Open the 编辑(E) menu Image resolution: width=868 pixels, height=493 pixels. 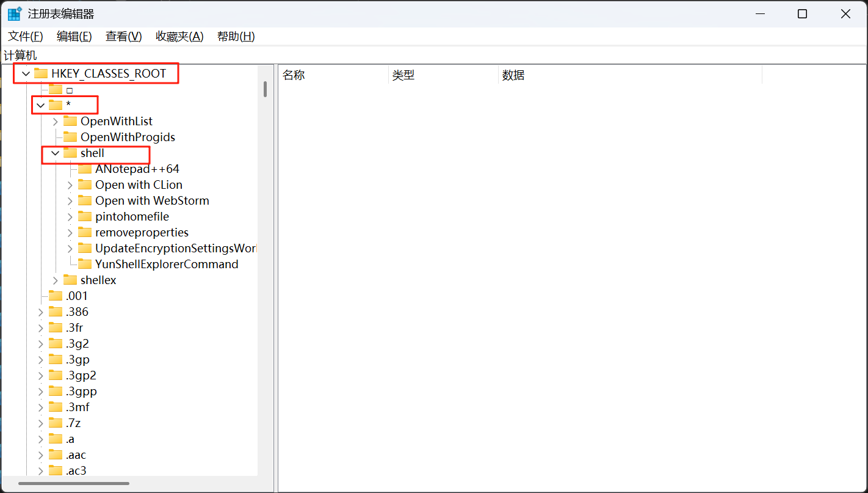tap(74, 36)
